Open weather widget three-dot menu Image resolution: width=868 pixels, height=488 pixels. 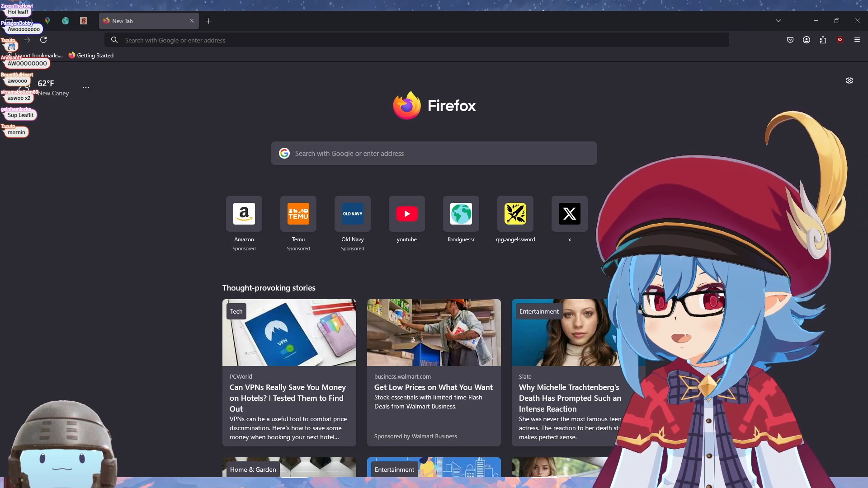[x=86, y=87]
